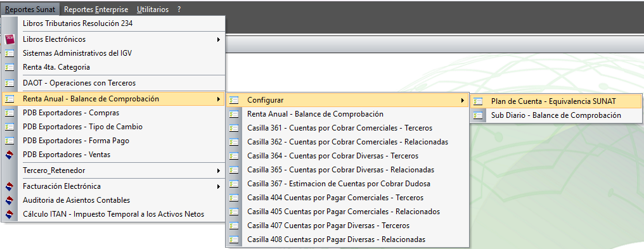Click the PDB Exportadores - Forma Pago icon
The width and height of the screenshot is (644, 249).
(x=10, y=141)
